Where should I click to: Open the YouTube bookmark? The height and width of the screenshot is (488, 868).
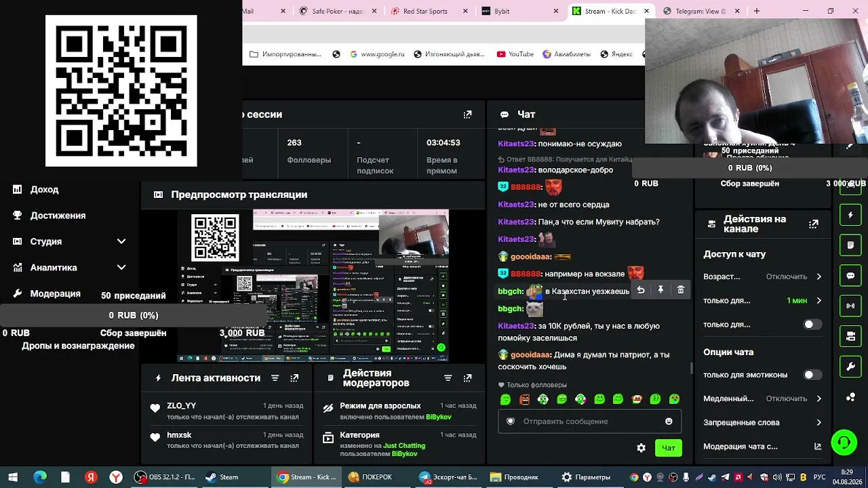pos(515,54)
